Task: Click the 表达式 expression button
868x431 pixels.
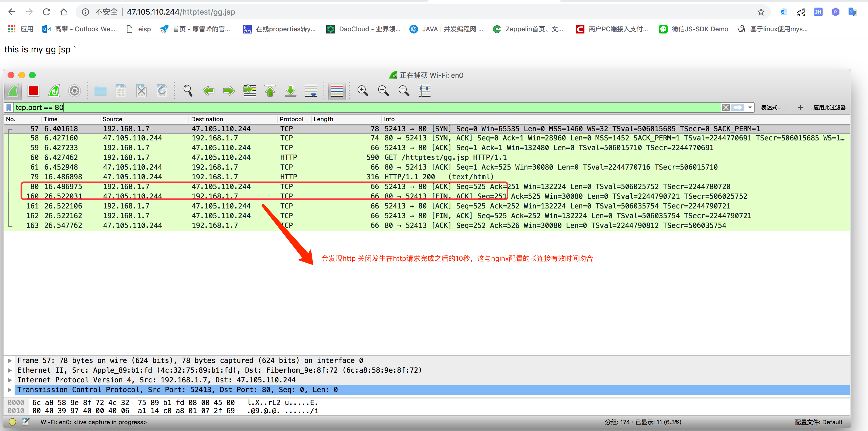Action: (x=771, y=107)
